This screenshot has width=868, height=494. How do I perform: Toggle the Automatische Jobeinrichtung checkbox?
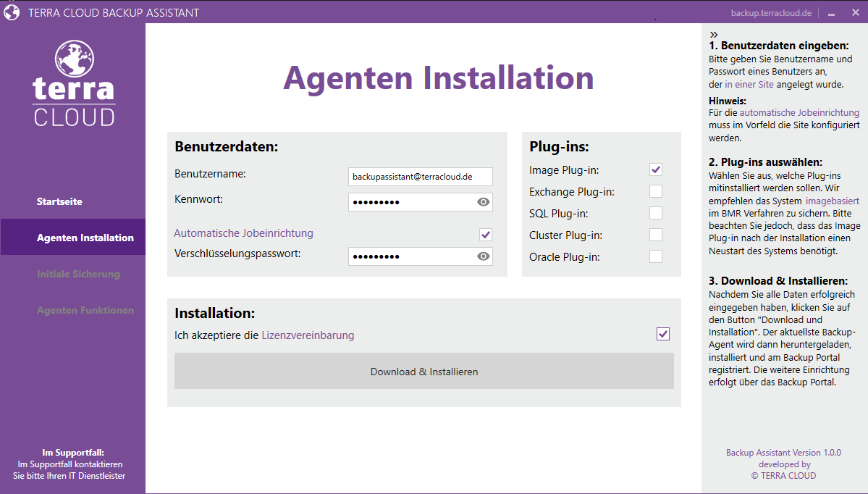pyautogui.click(x=486, y=234)
